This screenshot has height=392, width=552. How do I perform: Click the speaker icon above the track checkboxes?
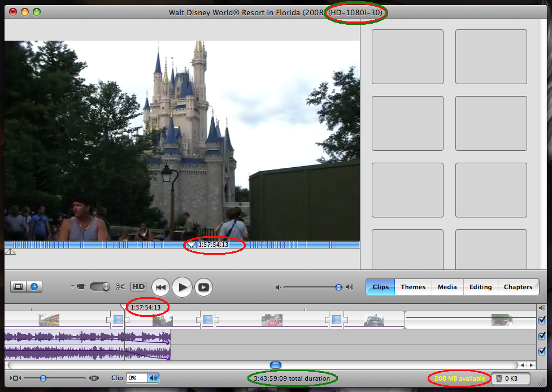tap(542, 307)
